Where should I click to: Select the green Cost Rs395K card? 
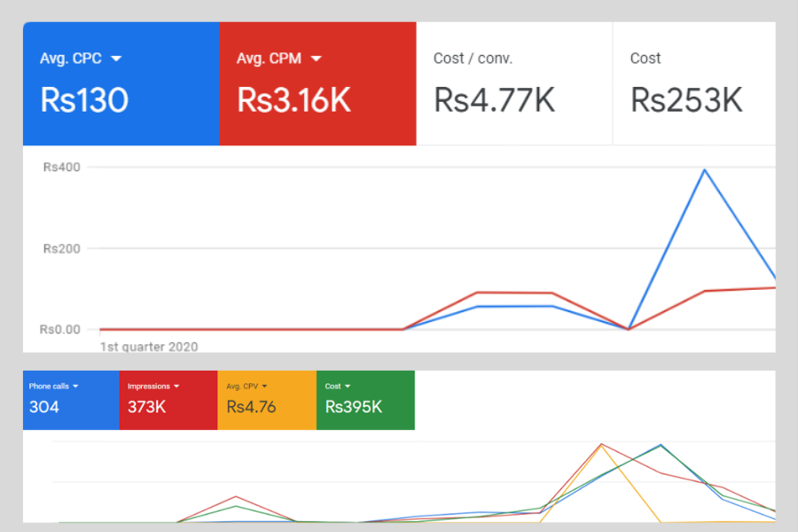point(365,400)
